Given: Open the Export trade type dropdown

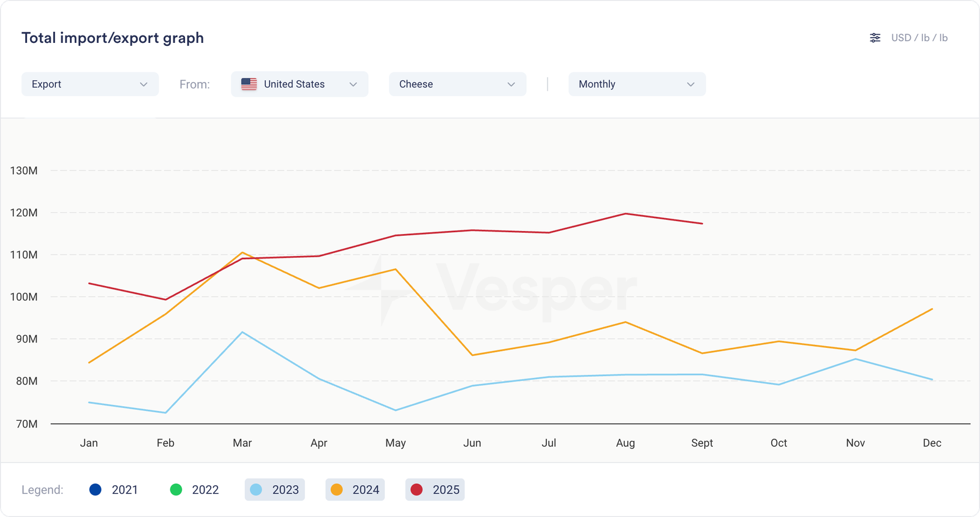Looking at the screenshot, I should coord(89,85).
